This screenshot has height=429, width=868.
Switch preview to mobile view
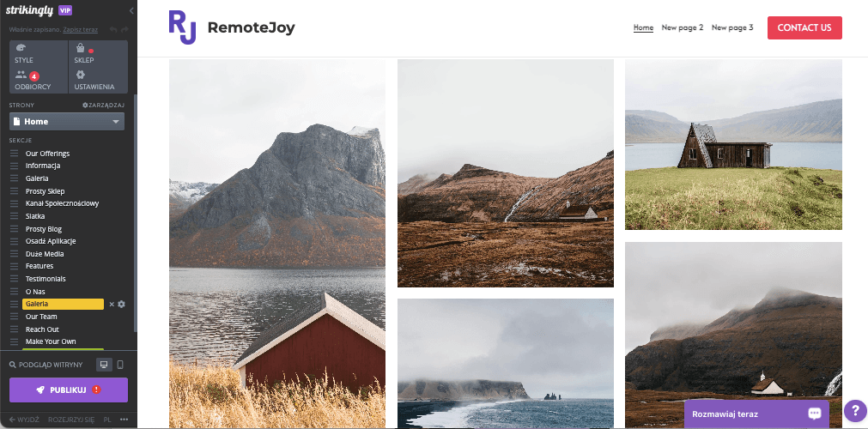tap(120, 365)
